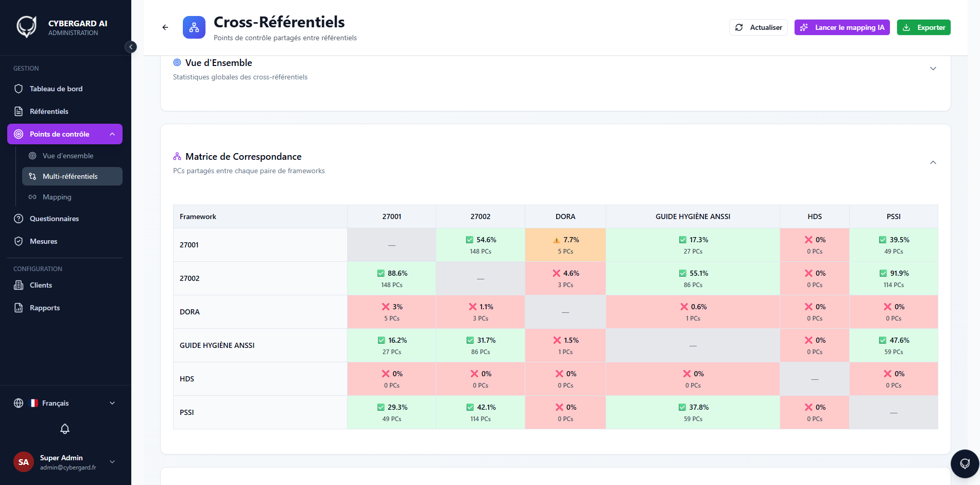Open the Vue d'ensemble submenu item

72,156
